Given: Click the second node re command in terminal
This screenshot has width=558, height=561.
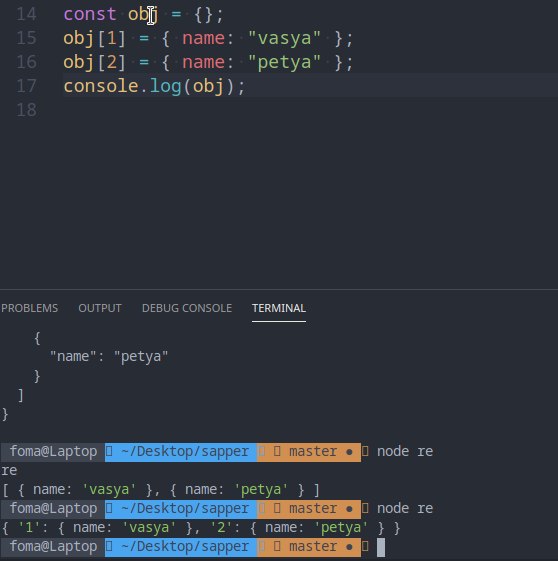Looking at the screenshot, I should [405, 508].
